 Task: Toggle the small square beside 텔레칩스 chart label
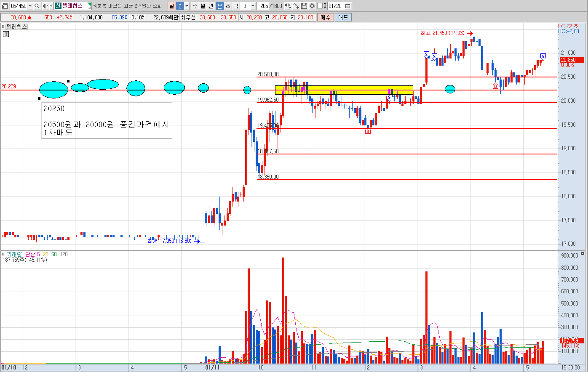point(4,27)
